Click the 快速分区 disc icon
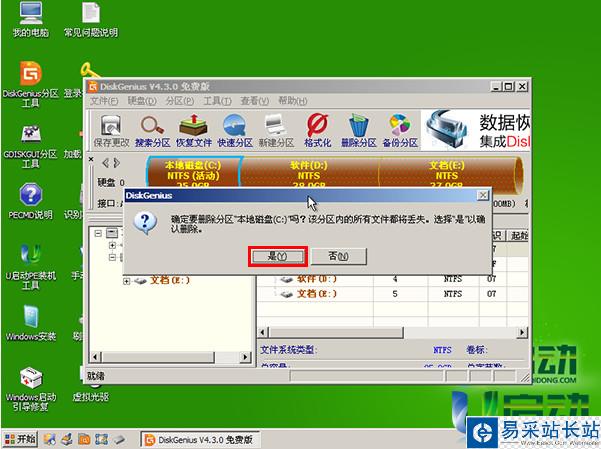Viewport: 601px width, 449px height. click(x=235, y=131)
